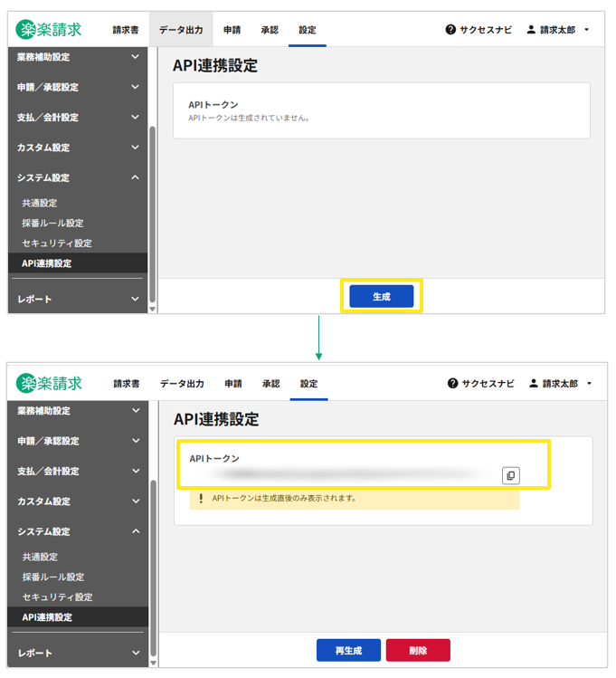Screen dimensions: 616x678
Task: Switch to the 請求書 tab in the lower screen
Action: tap(127, 384)
